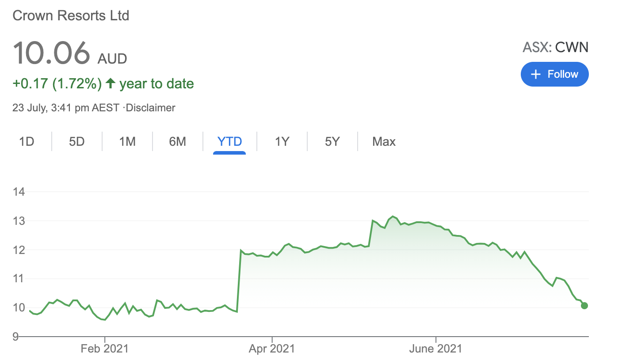The image size is (626, 364).
Task: Click the green up arrow icon
Action: (111, 83)
